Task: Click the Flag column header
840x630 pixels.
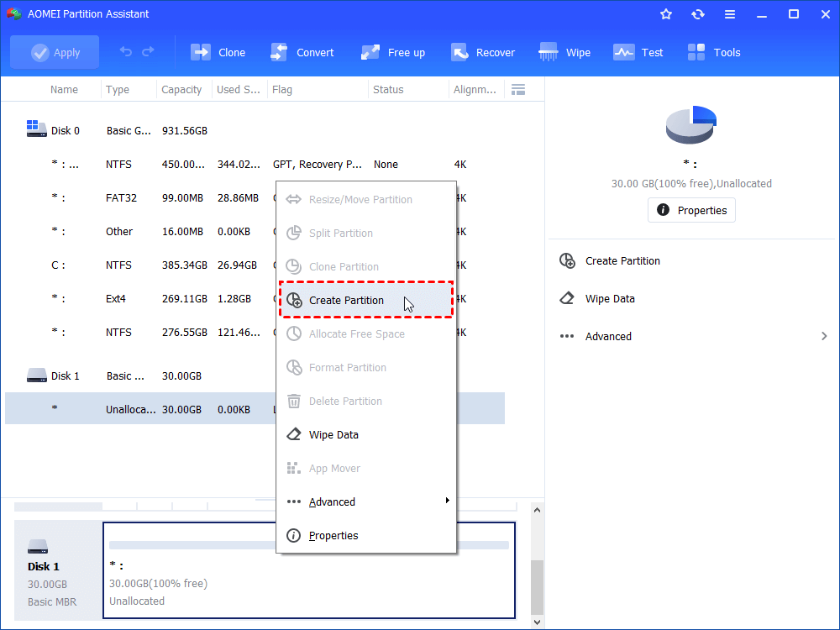Action: coord(281,90)
